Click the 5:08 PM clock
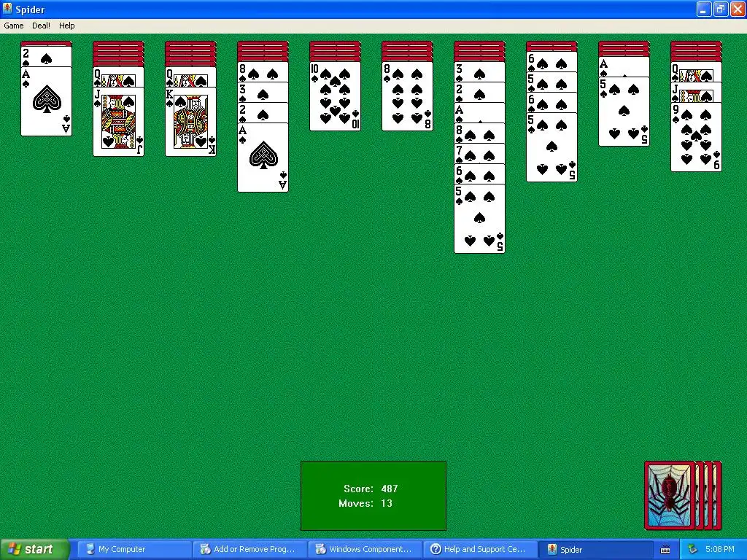The width and height of the screenshot is (747, 560). click(x=720, y=549)
